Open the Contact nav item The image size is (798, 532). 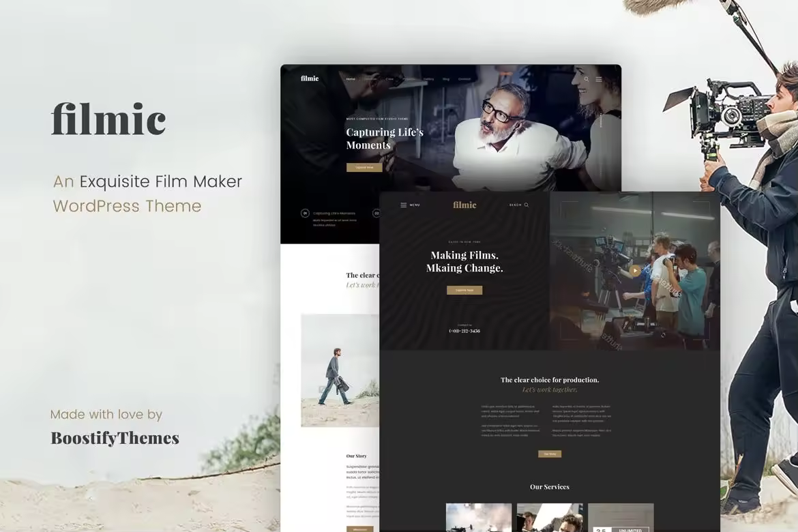(x=464, y=79)
